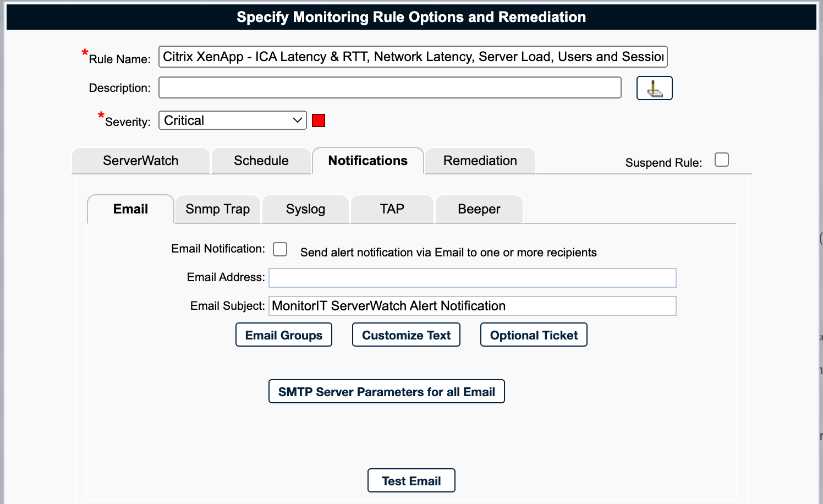Toggle the Suspend Rule checkbox
Screen dimensions: 823x504
point(721,160)
